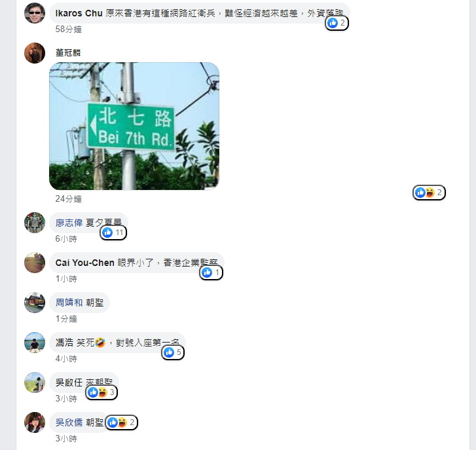The image size is (476, 450).
Task: Open 廖志偉's avatar
Action: tap(35, 223)
